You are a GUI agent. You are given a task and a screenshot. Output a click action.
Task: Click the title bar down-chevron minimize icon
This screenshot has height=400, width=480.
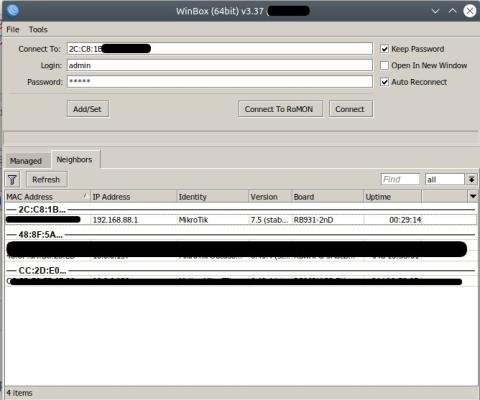[x=435, y=11]
